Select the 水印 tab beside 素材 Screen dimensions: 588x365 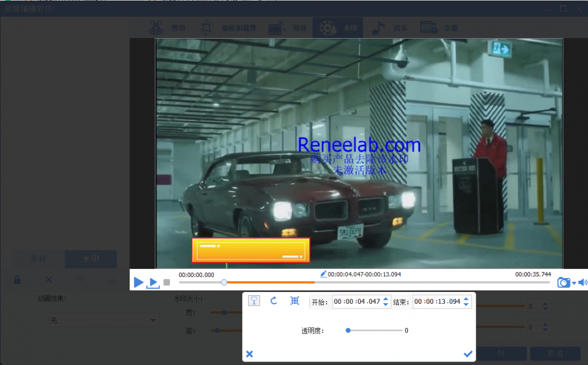point(91,259)
